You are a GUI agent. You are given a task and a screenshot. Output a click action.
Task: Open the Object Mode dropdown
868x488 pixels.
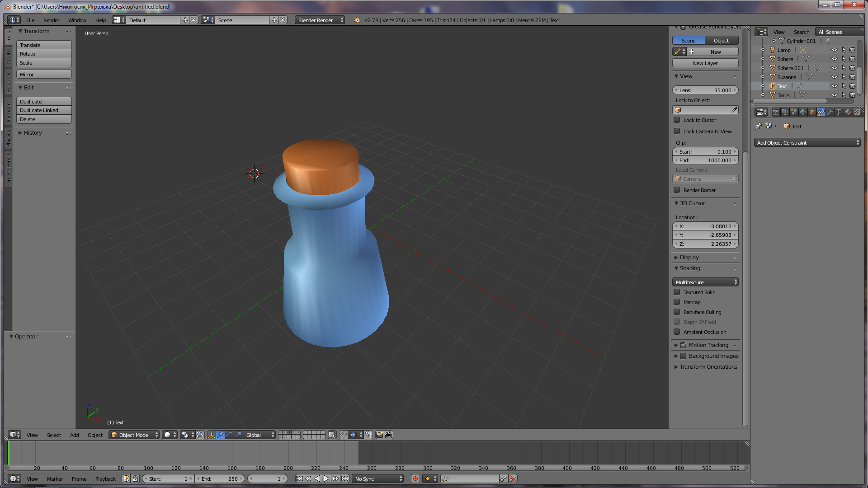[134, 435]
